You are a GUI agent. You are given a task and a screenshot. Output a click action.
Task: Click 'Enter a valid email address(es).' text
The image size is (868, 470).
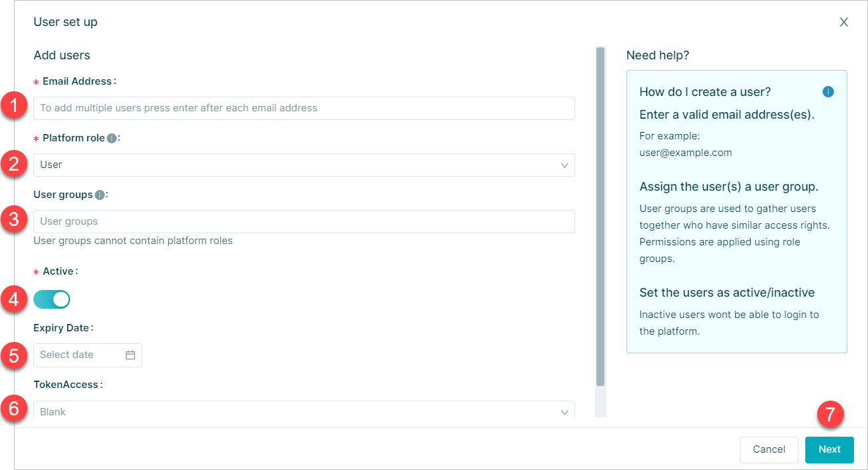[x=727, y=115]
